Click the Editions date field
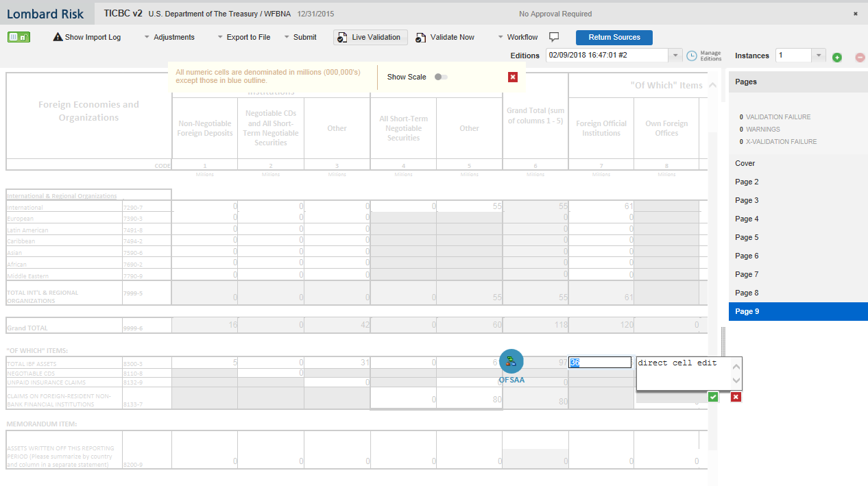The height and width of the screenshot is (486, 868). point(607,55)
